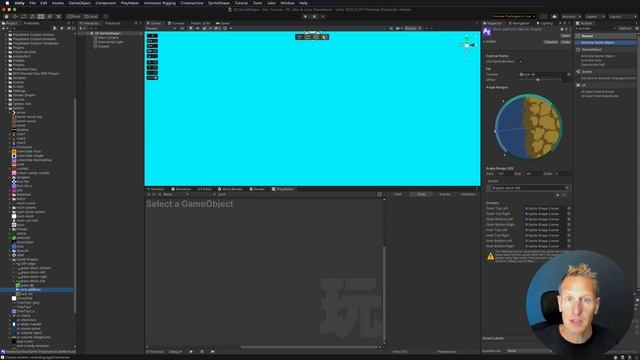Select Main Camera in Hierarchy
This screenshot has width=640, height=360.
108,38
